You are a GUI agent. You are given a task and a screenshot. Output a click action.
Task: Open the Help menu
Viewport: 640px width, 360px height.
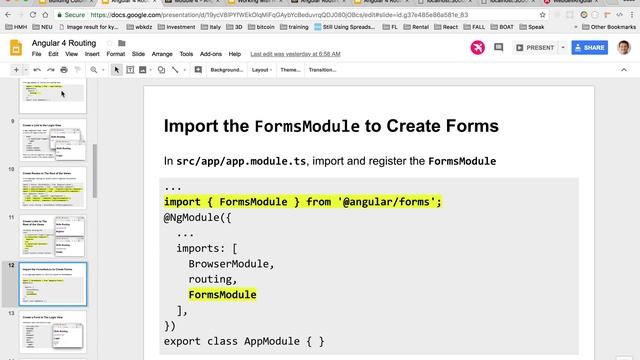(x=235, y=54)
